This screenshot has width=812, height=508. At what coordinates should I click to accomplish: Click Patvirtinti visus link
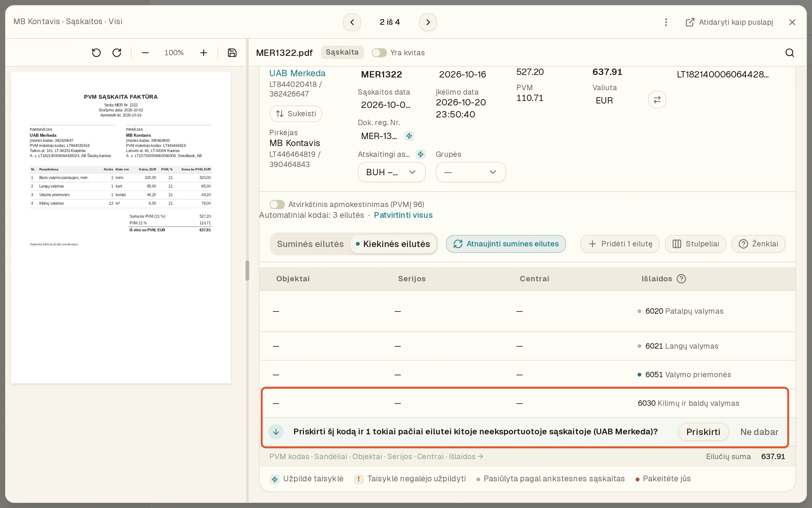403,215
